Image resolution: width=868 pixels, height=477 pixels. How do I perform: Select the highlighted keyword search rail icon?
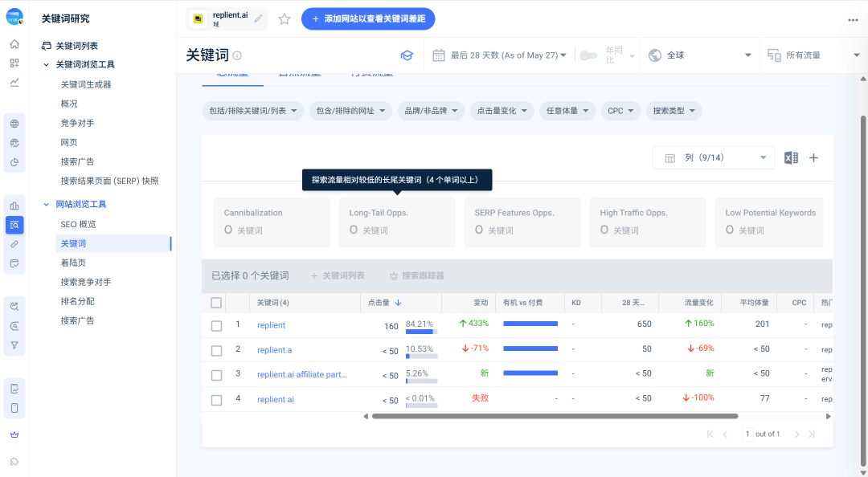[14, 225]
